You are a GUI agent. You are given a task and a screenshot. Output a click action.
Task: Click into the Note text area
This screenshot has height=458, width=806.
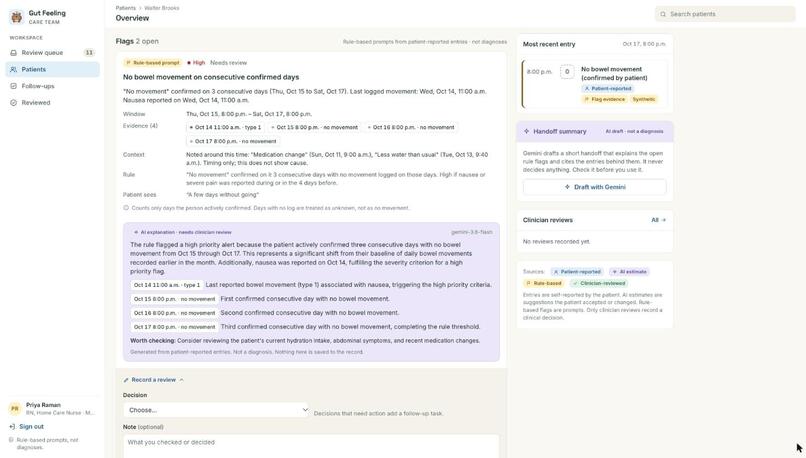pyautogui.click(x=311, y=446)
